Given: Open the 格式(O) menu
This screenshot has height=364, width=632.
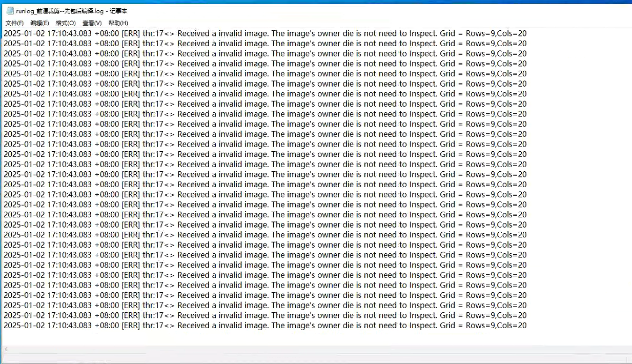Looking at the screenshot, I should point(66,23).
